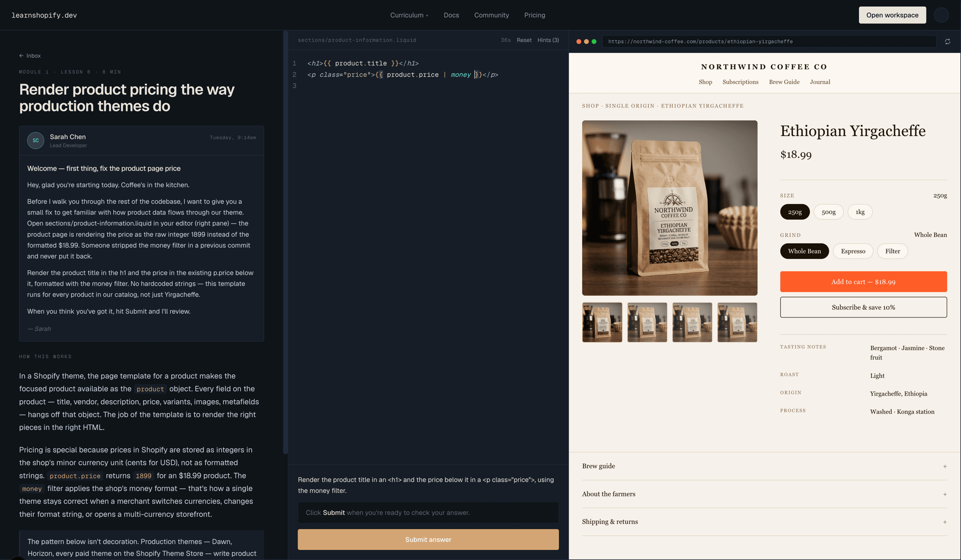
Task: Go to the Docs nav item
Action: click(451, 15)
